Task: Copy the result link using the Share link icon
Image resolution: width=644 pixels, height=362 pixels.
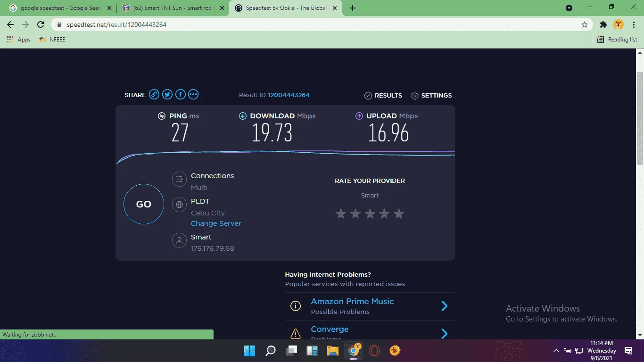Action: pyautogui.click(x=154, y=95)
